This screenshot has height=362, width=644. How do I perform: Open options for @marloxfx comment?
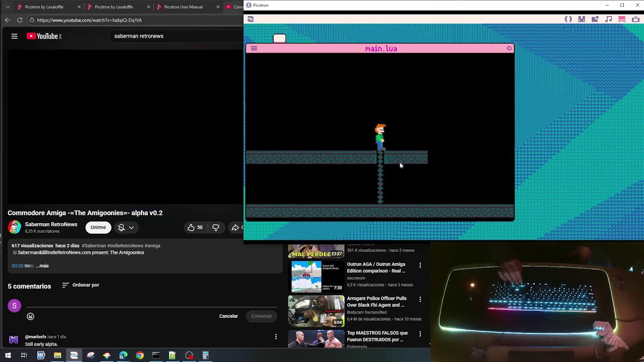[276, 337]
